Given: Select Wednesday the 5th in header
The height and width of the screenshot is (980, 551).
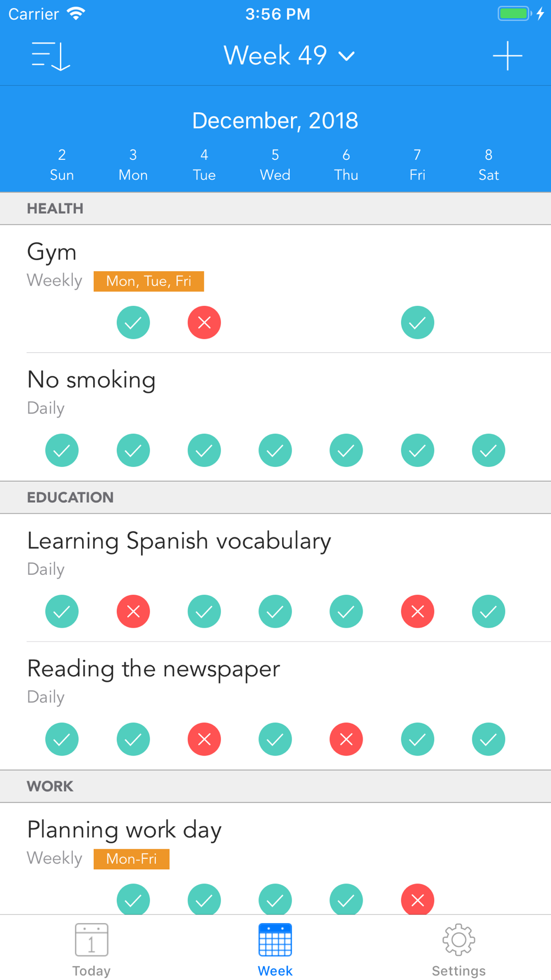Looking at the screenshot, I should (275, 165).
